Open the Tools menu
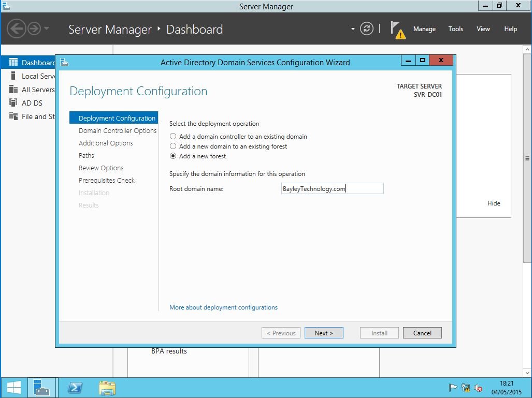 coord(455,29)
